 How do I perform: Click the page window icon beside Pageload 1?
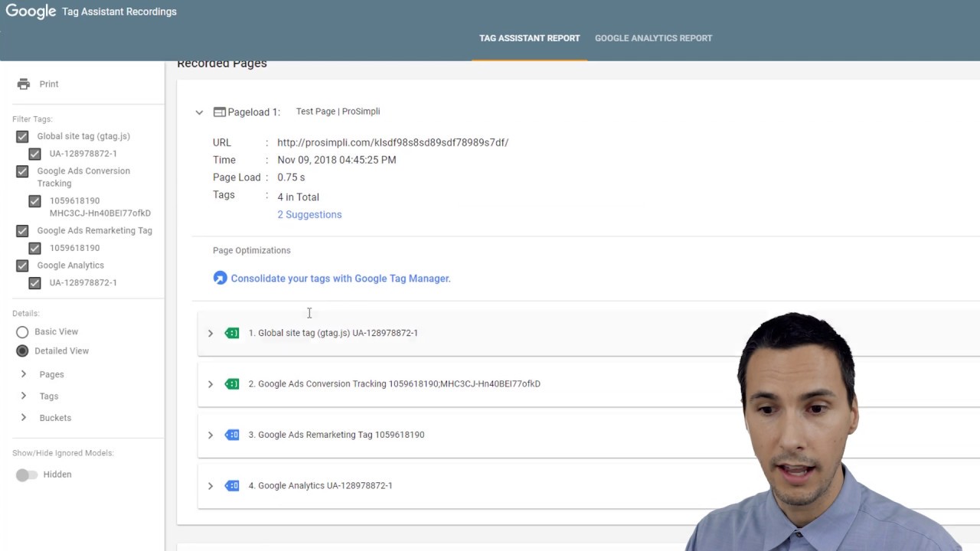pyautogui.click(x=219, y=112)
